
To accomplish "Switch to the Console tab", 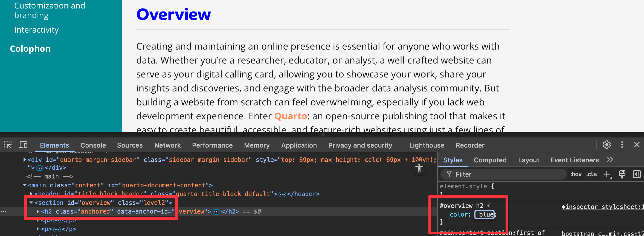I will [93, 145].
